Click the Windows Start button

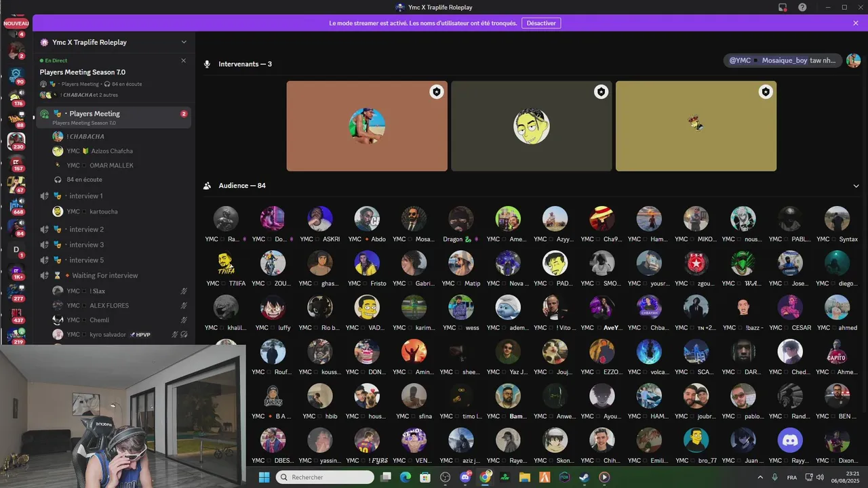point(264,477)
